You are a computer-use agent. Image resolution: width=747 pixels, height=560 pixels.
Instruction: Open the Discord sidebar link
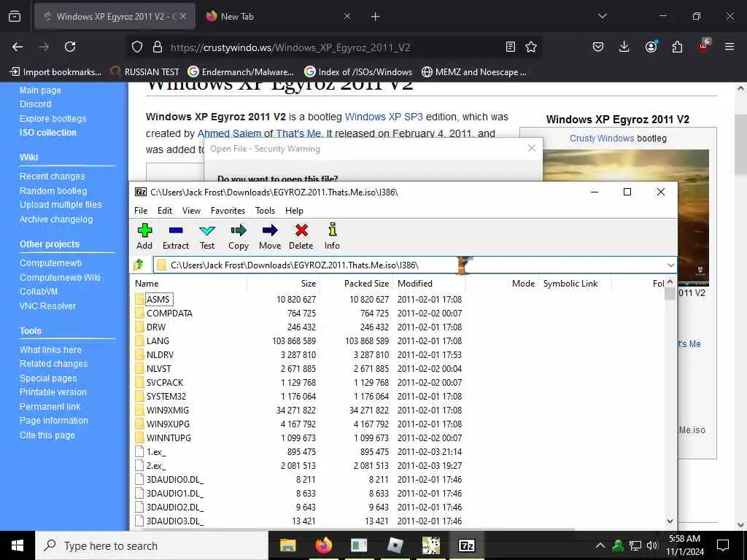(35, 104)
